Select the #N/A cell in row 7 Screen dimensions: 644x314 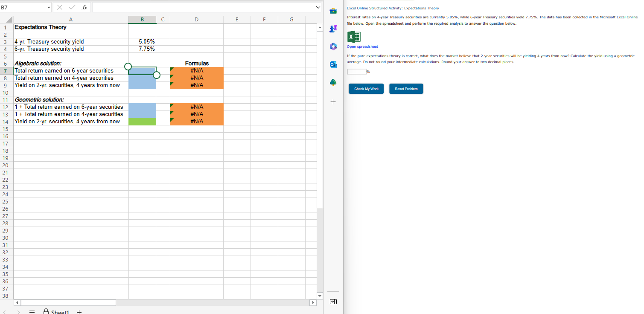pos(196,70)
